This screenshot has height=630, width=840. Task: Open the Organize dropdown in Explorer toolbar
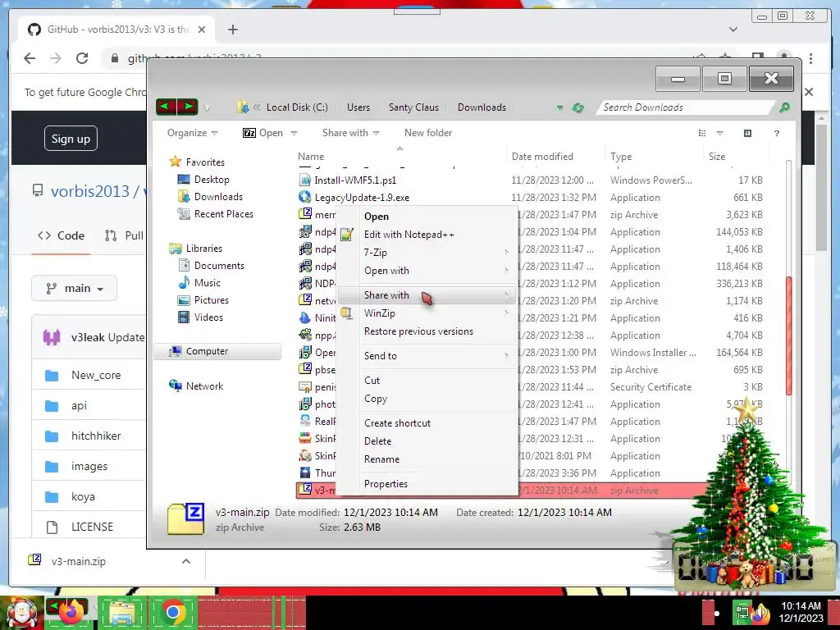[x=192, y=133]
